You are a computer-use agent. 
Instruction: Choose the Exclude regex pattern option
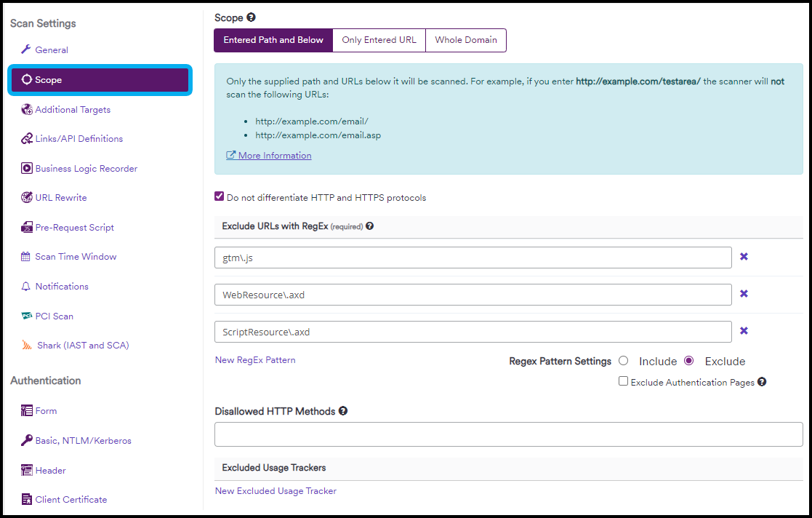[689, 361]
